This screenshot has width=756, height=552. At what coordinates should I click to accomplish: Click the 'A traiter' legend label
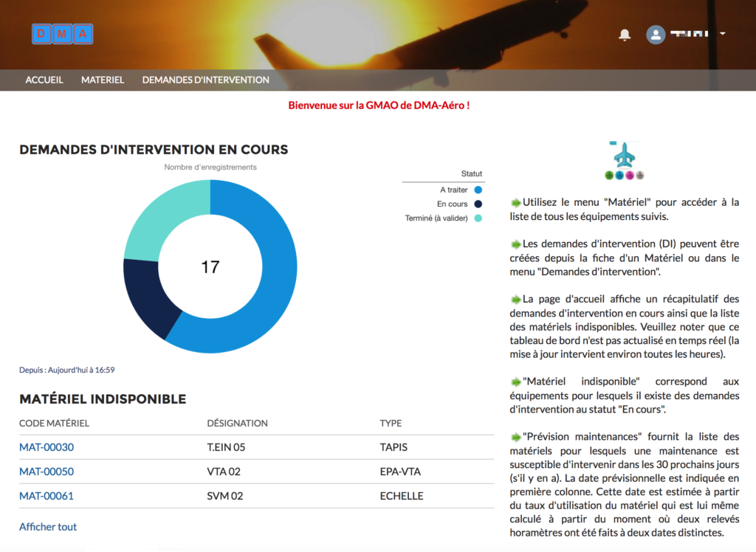[x=454, y=190]
